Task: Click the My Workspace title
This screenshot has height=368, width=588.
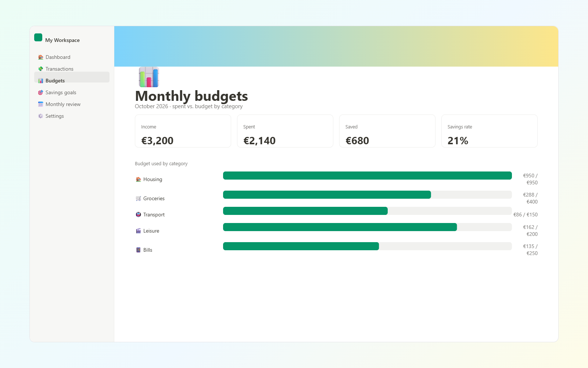Action: point(62,40)
